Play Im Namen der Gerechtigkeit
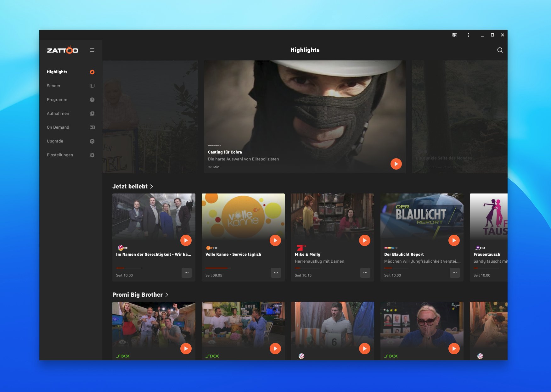Screen dimensions: 551x392 tap(186, 240)
